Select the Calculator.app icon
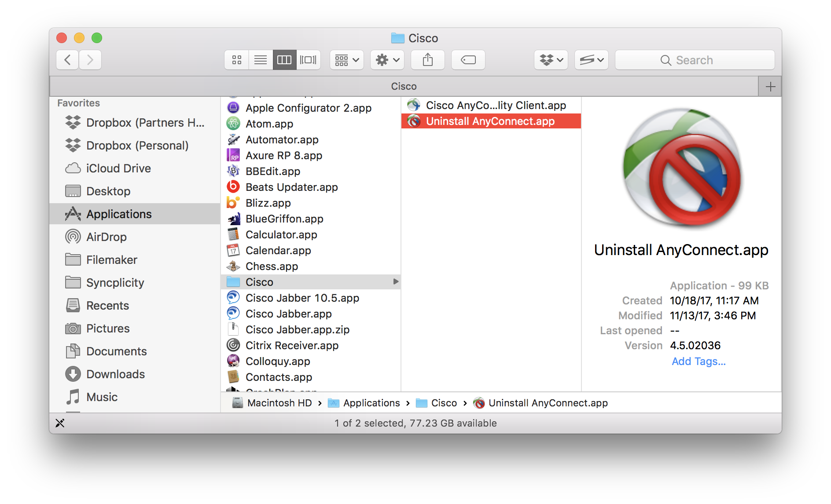 (233, 234)
